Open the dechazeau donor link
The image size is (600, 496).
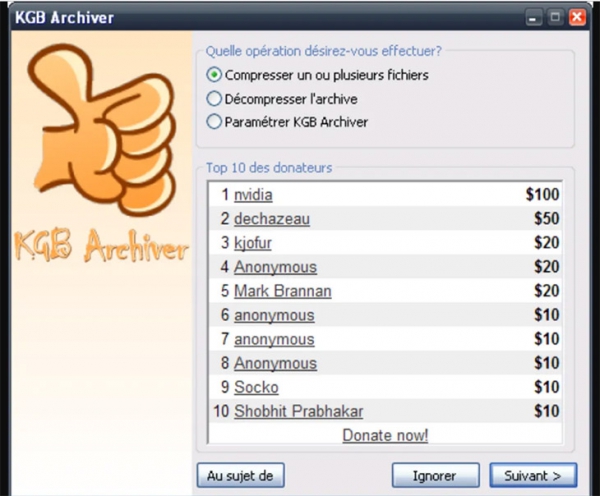click(x=272, y=219)
